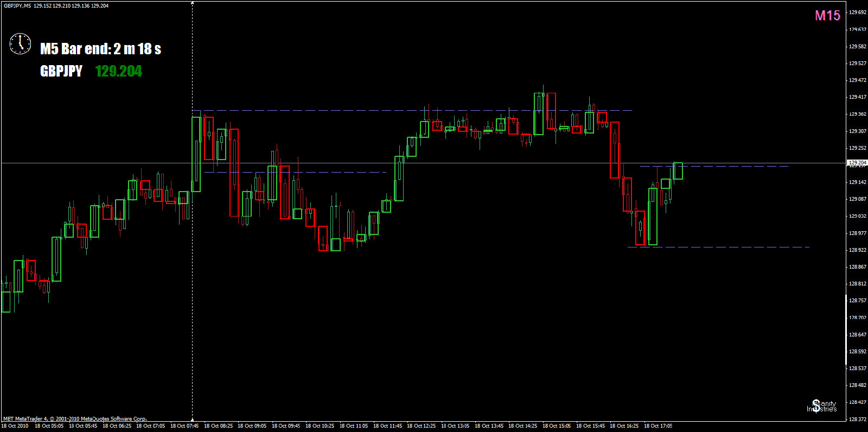868x432 pixels.
Task: Click the green 129.204 price readout
Action: point(118,71)
